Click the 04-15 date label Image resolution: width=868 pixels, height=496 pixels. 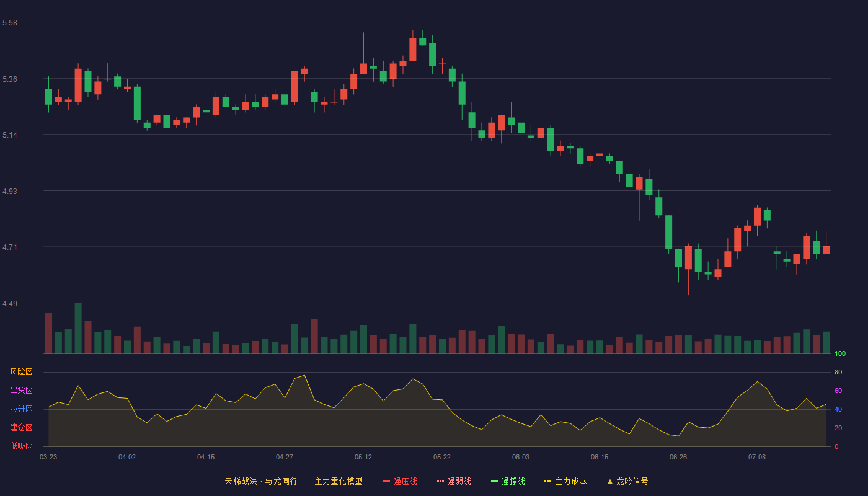click(206, 457)
